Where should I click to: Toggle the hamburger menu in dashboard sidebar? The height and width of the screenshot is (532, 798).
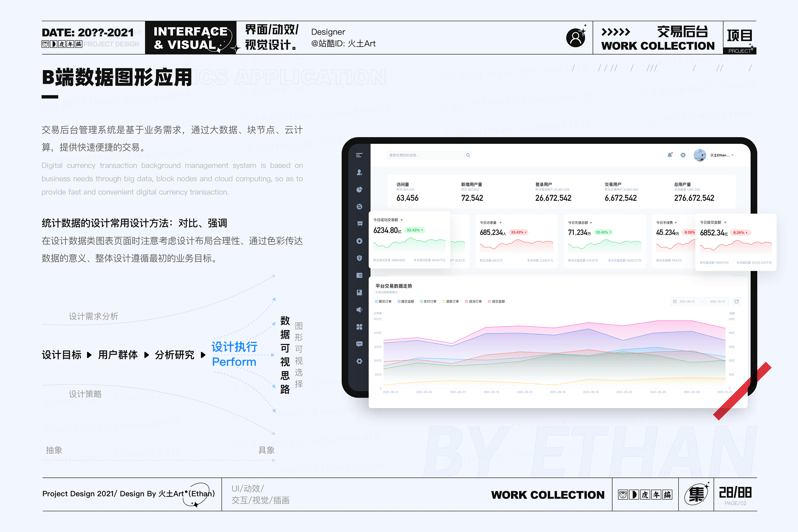[x=359, y=155]
